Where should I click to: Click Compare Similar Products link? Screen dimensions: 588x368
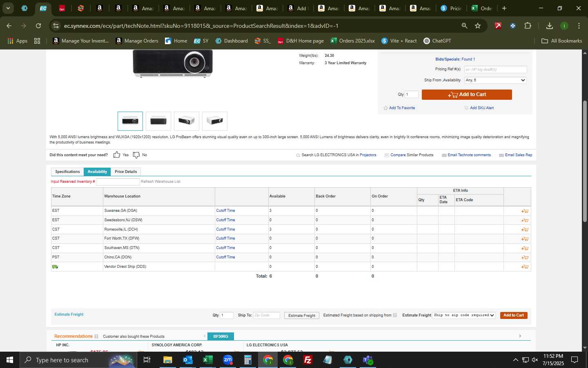[412, 155]
